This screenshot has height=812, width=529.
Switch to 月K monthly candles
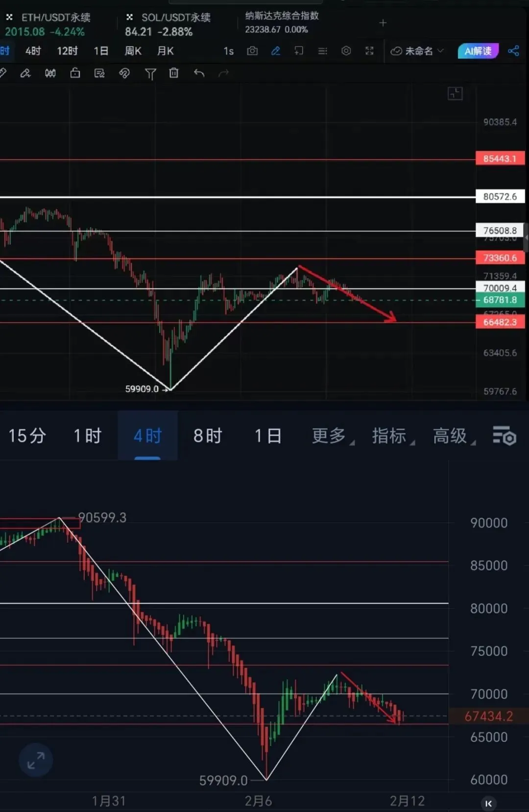click(165, 51)
